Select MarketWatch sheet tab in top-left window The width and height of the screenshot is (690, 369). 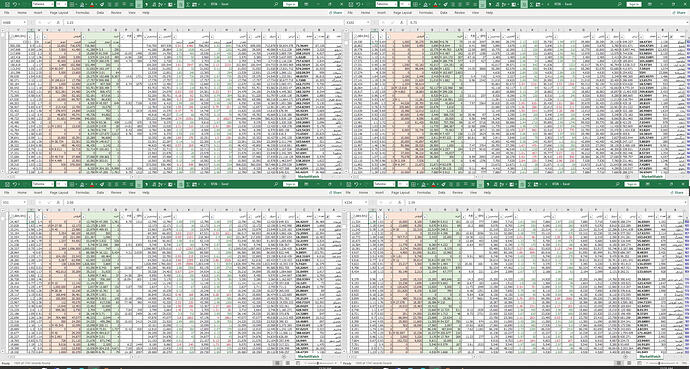308,176
